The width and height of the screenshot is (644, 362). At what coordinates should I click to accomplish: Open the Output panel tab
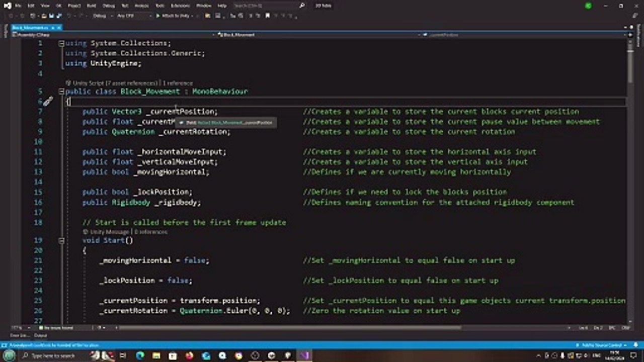pyautogui.click(x=40, y=335)
